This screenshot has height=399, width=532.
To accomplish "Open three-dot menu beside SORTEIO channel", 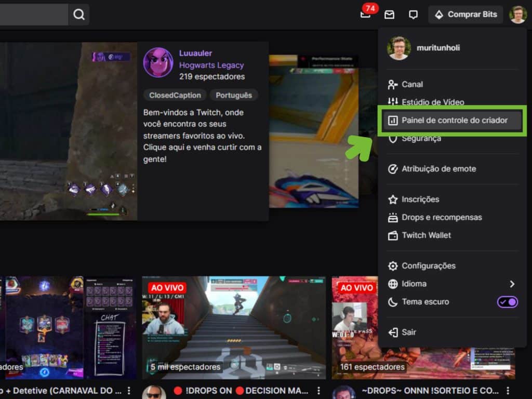I will tap(508, 390).
